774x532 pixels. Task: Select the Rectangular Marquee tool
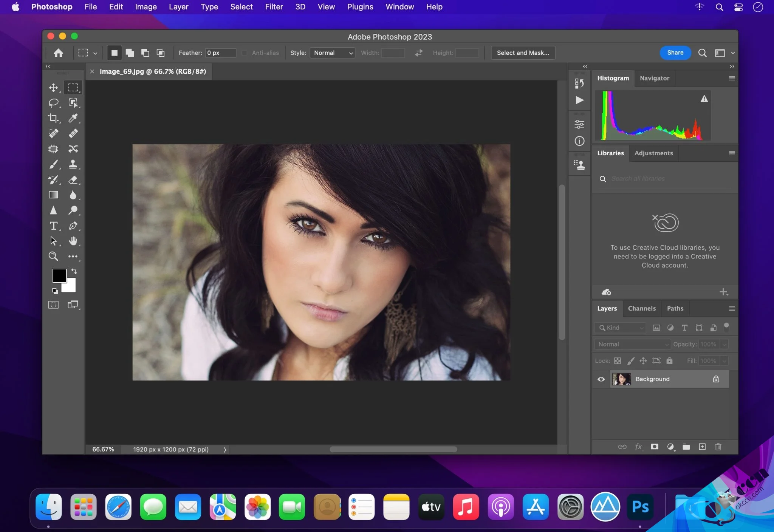click(x=73, y=88)
